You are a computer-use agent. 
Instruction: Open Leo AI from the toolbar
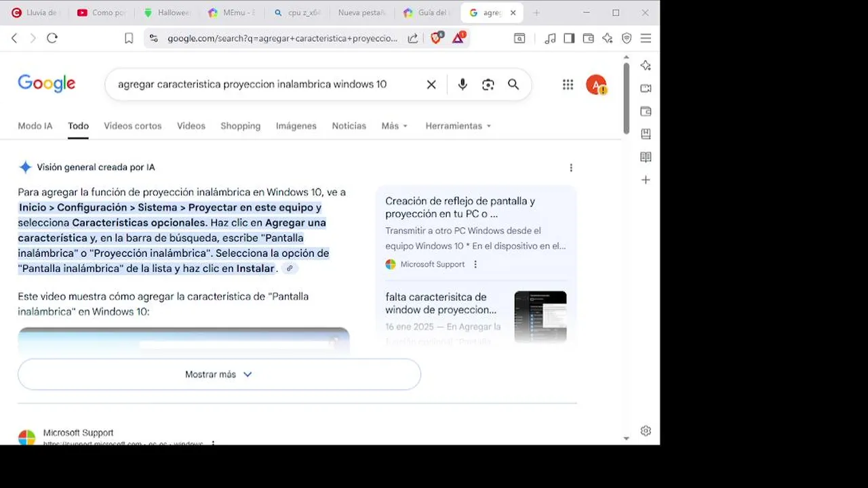[608, 39]
